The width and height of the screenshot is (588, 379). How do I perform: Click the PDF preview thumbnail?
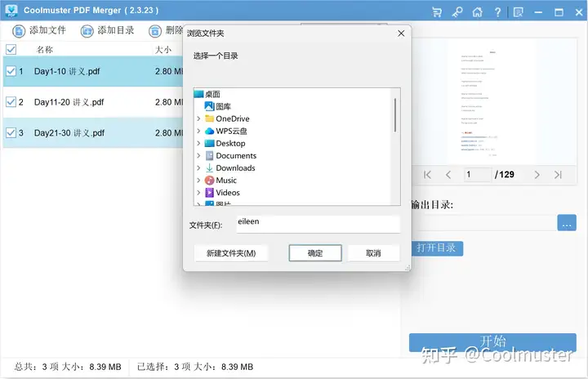[494, 101]
